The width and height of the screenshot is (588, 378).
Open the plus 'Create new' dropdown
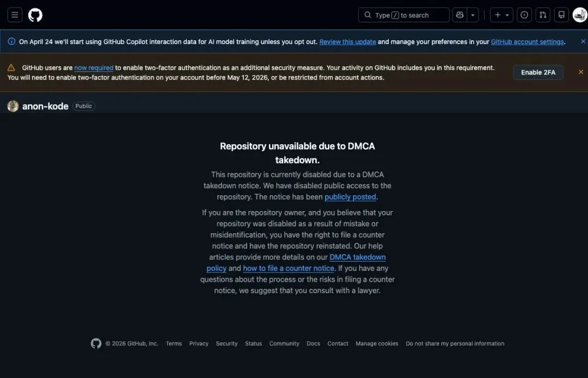(501, 15)
